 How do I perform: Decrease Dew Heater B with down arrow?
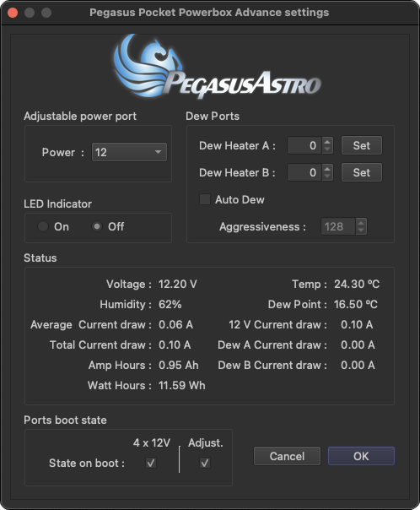[327, 176]
